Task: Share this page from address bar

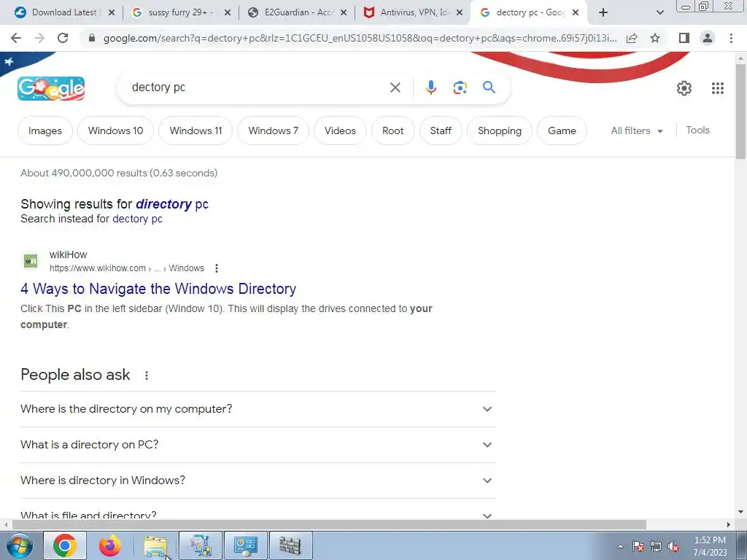Action: pyautogui.click(x=632, y=38)
